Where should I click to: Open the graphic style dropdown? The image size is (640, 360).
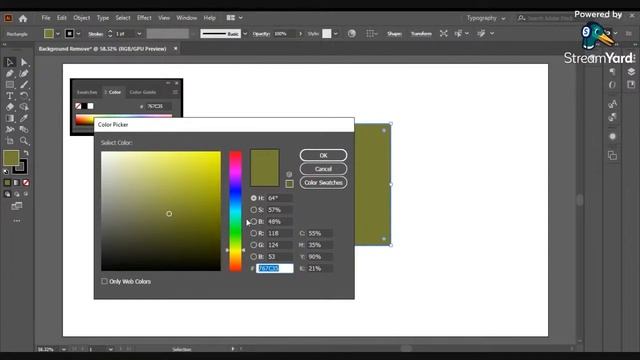pos(336,34)
